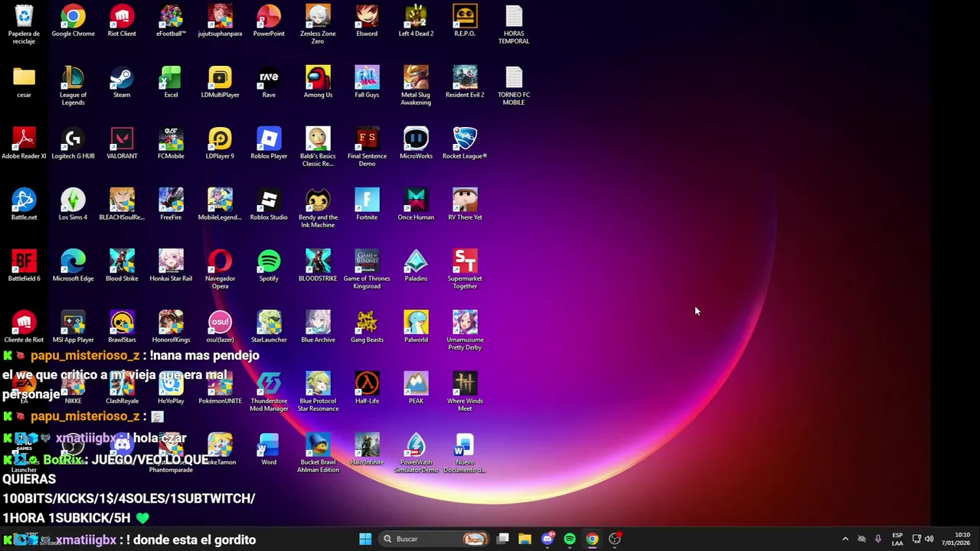Select the Among Us desktop icon
Image resolution: width=980 pixels, height=551 pixels.
[318, 82]
